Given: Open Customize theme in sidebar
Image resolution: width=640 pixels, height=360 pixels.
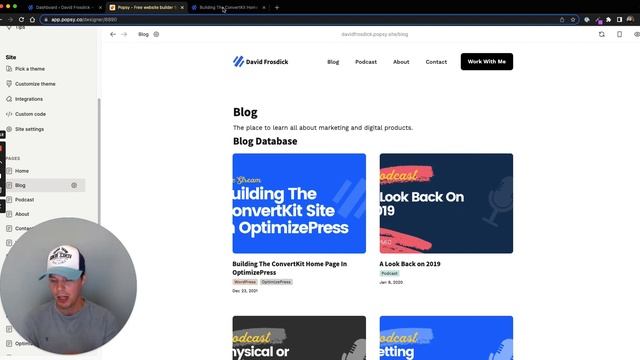Looking at the screenshot, I should tap(35, 84).
